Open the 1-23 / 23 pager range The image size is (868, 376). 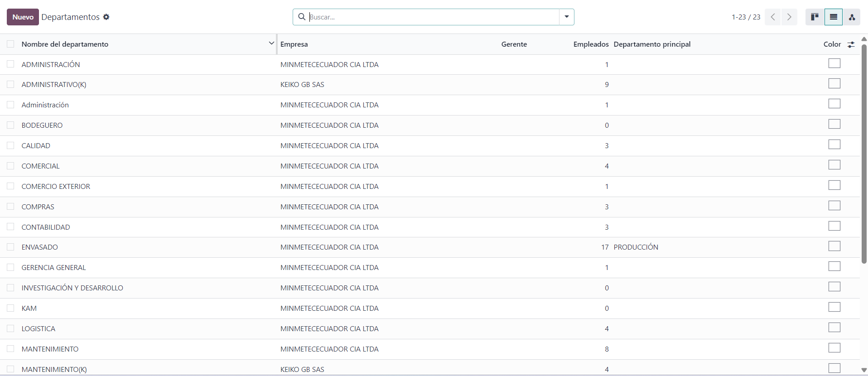point(746,17)
